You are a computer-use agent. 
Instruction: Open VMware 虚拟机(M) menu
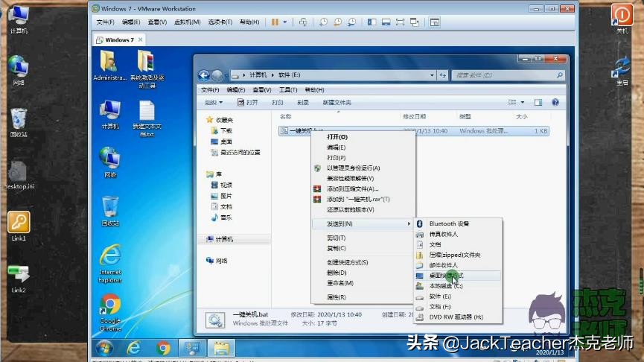(188, 22)
